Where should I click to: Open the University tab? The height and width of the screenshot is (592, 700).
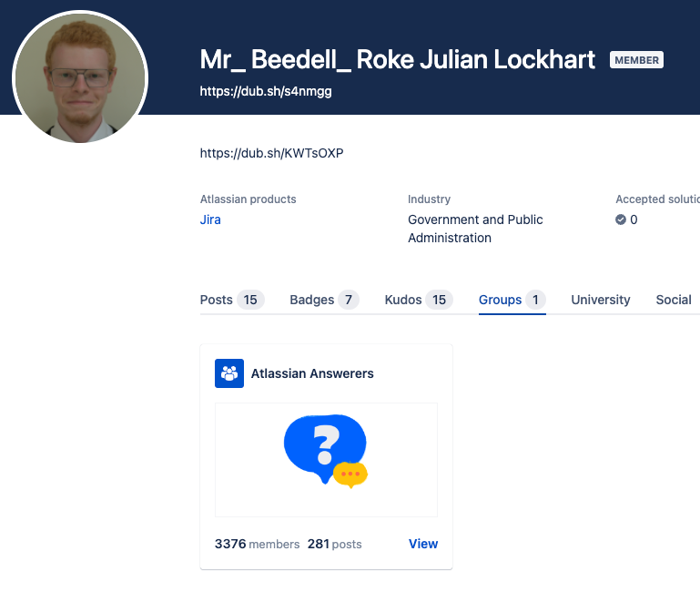click(601, 300)
